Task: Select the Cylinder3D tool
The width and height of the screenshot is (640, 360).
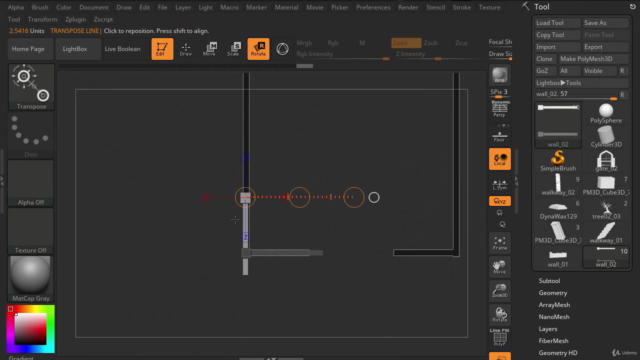Action: pyautogui.click(x=606, y=137)
